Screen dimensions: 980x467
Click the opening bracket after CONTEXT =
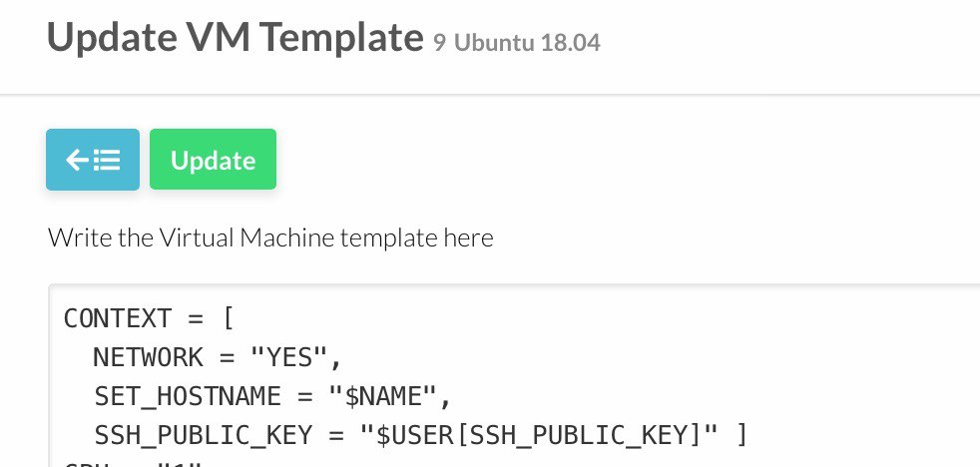click(x=229, y=318)
